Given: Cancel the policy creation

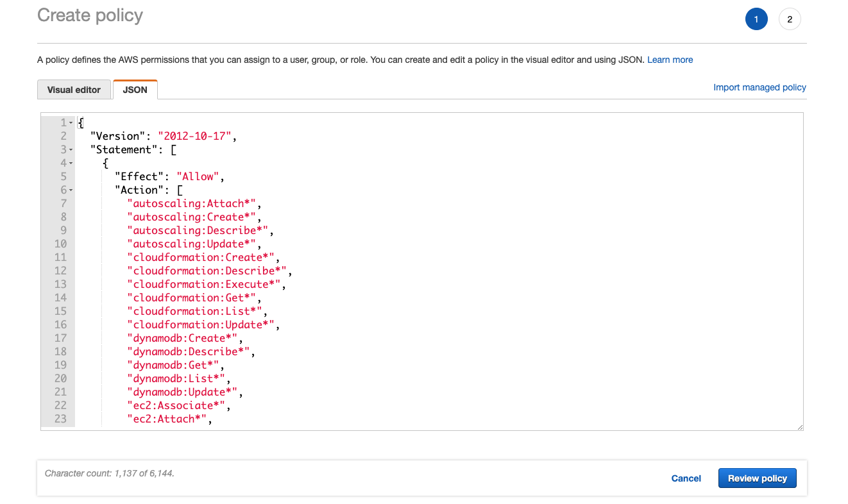Looking at the screenshot, I should (x=686, y=478).
